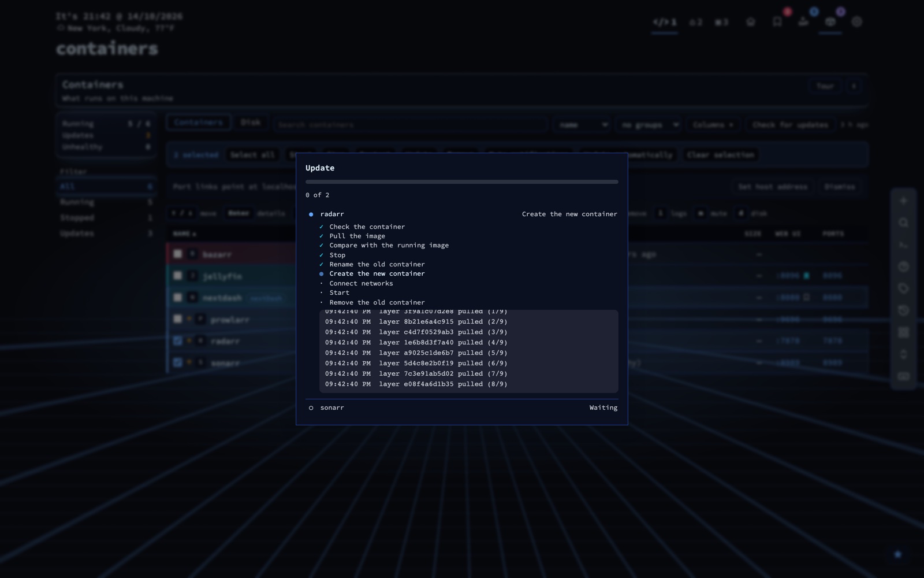This screenshot has height=578, width=924.
Task: Click the plus icon in the right sidebar
Action: point(904,201)
